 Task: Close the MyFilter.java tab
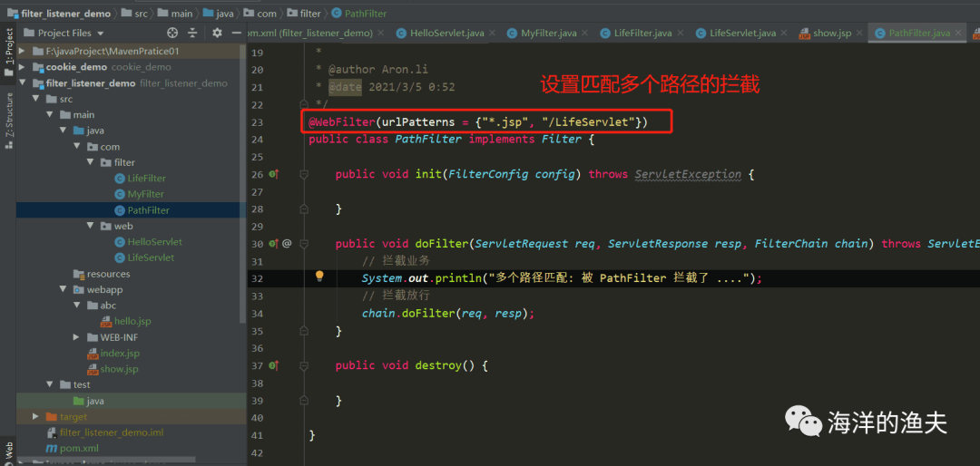[584, 33]
